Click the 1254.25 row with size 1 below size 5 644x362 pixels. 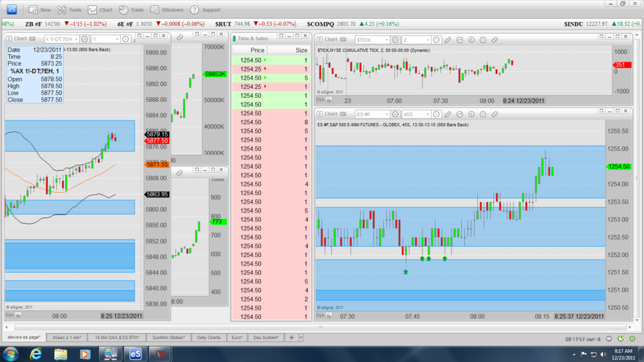click(x=271, y=87)
